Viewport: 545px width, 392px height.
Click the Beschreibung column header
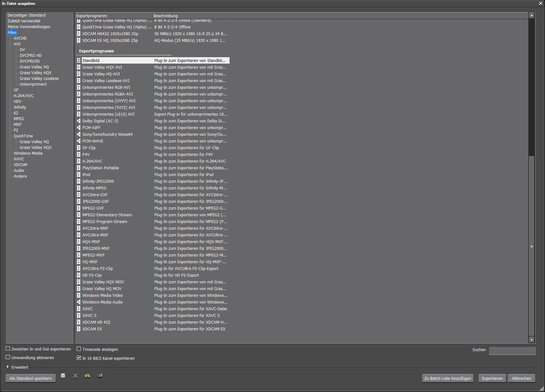[191, 16]
